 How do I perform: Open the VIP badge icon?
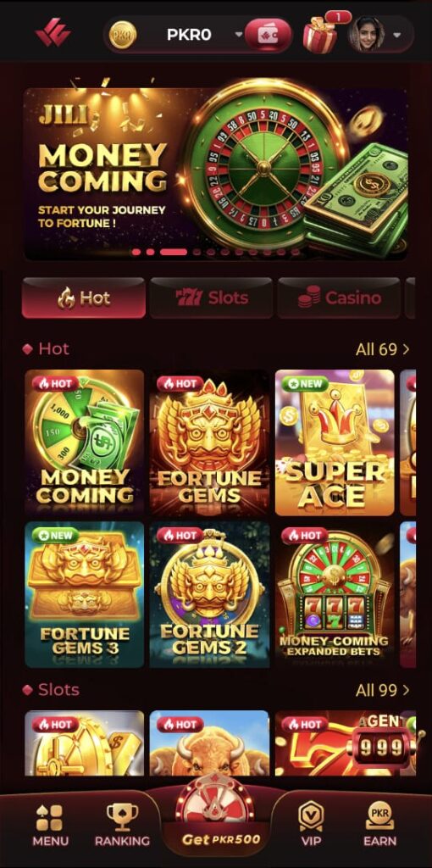[311, 826]
